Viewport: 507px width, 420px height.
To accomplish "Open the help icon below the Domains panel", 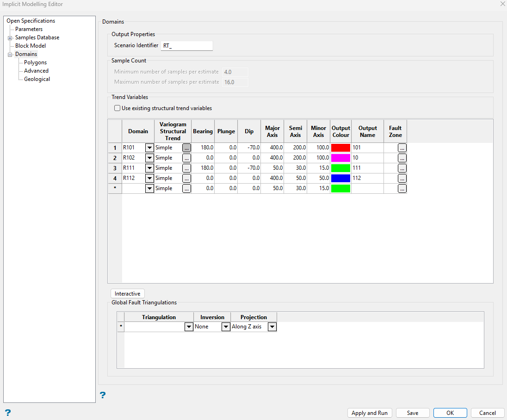I will (103, 395).
